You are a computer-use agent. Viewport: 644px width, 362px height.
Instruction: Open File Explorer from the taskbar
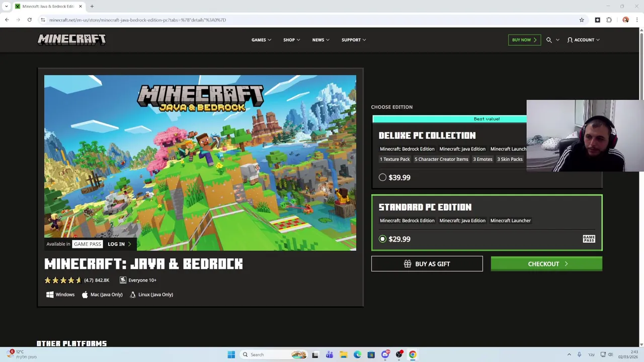coord(343,354)
